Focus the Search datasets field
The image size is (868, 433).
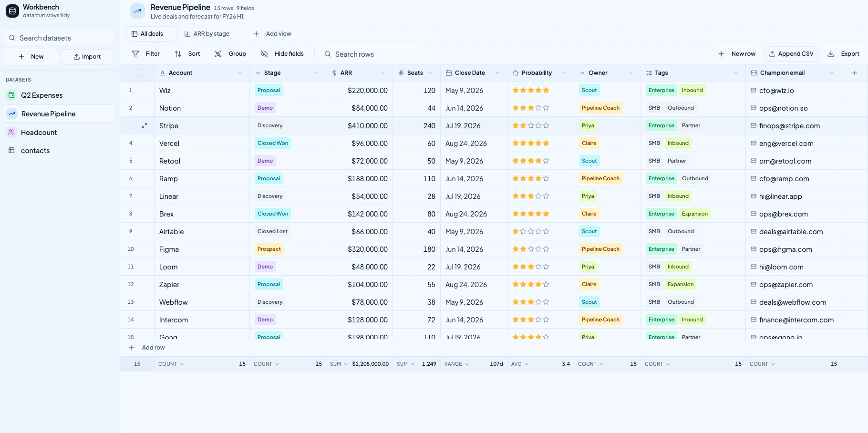pos(59,38)
